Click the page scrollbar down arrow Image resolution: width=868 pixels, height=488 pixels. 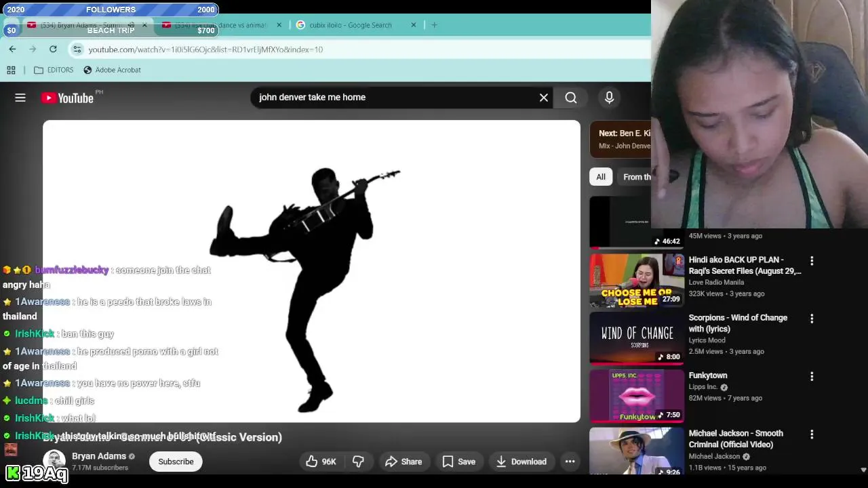coord(863,470)
